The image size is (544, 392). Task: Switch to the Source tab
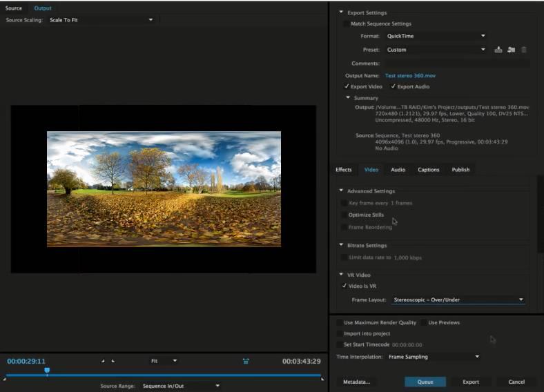[14, 8]
